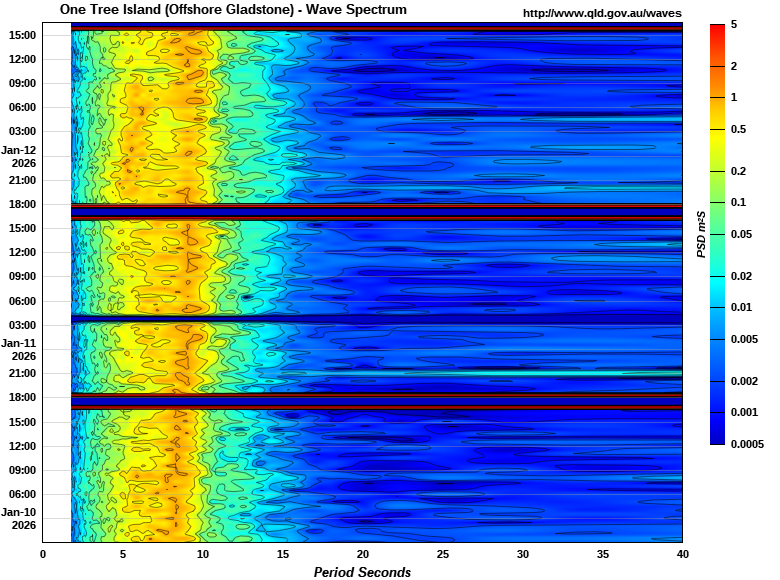Pick the bright yellow colorbar segment
Screen dimensions: 780x580
(717, 150)
